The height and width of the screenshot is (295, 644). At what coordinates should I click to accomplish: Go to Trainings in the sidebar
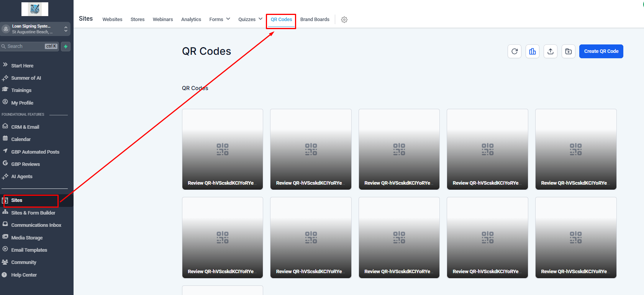(21, 90)
